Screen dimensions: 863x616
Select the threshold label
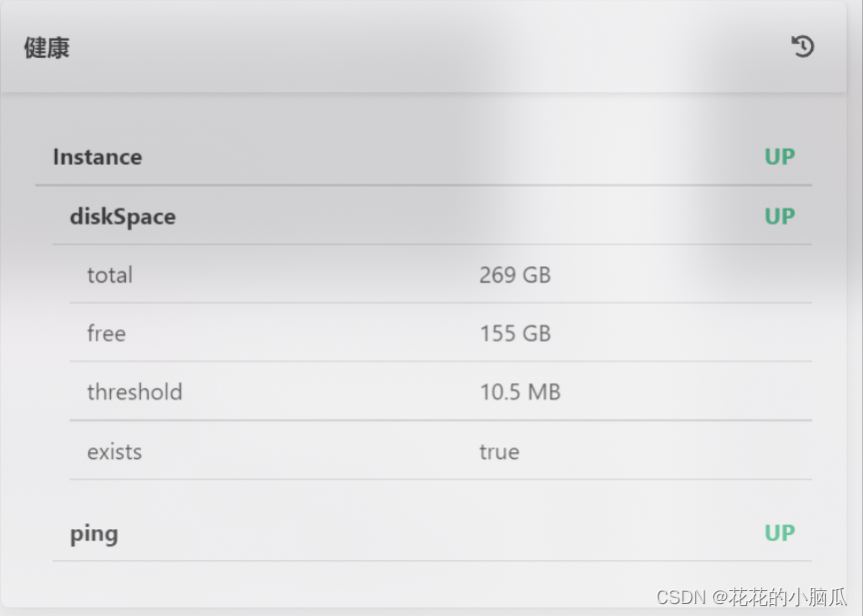tap(134, 392)
